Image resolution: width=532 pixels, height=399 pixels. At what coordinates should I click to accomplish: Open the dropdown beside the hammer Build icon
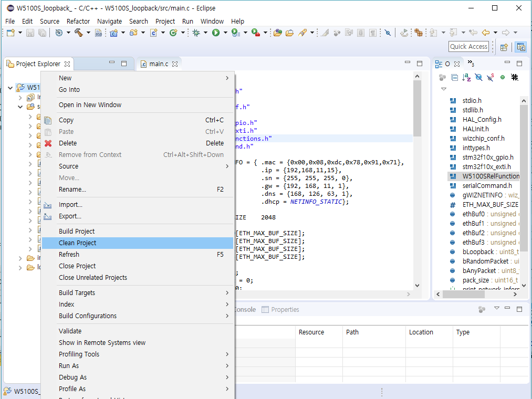pos(89,33)
